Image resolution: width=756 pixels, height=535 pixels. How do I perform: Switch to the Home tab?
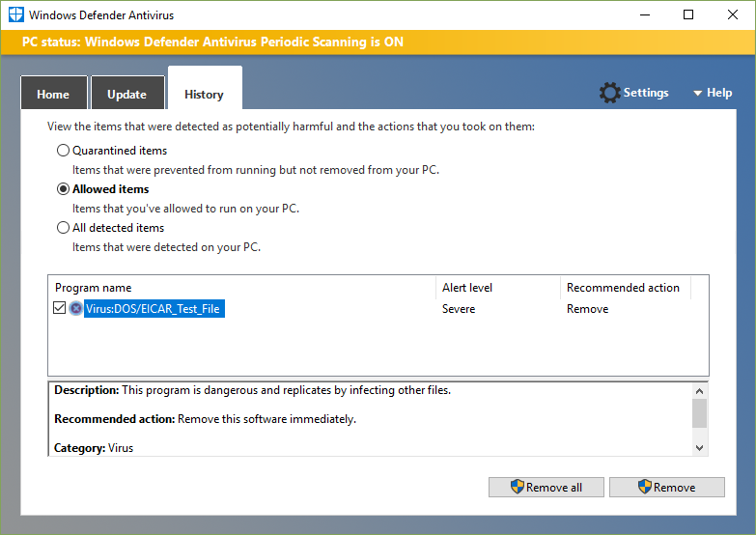tap(53, 93)
